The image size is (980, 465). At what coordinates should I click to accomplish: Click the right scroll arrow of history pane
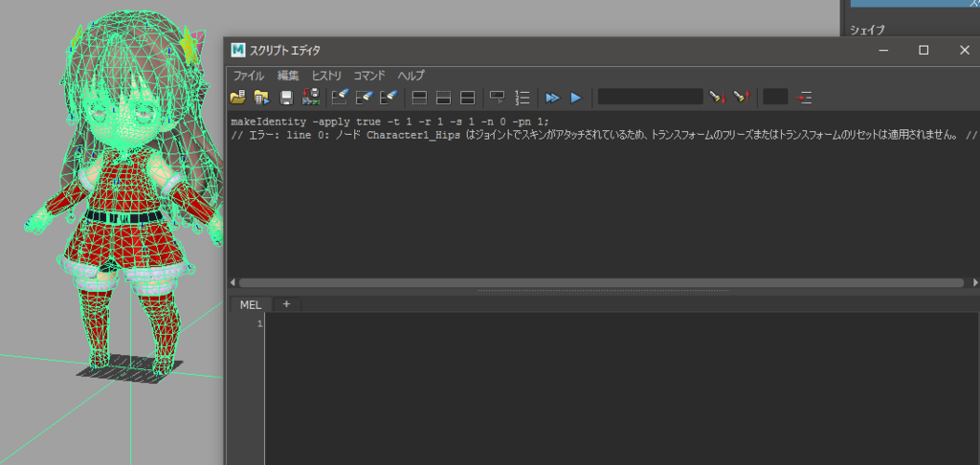975,282
